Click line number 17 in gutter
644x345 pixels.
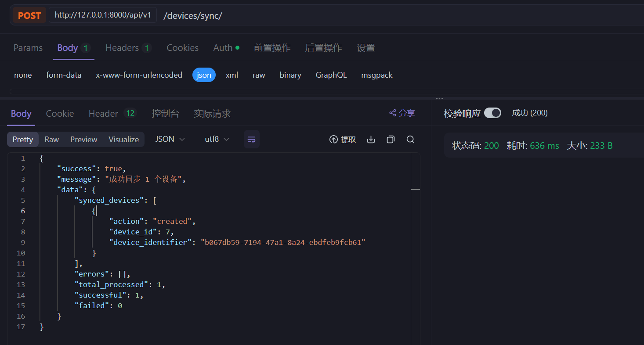point(21,327)
